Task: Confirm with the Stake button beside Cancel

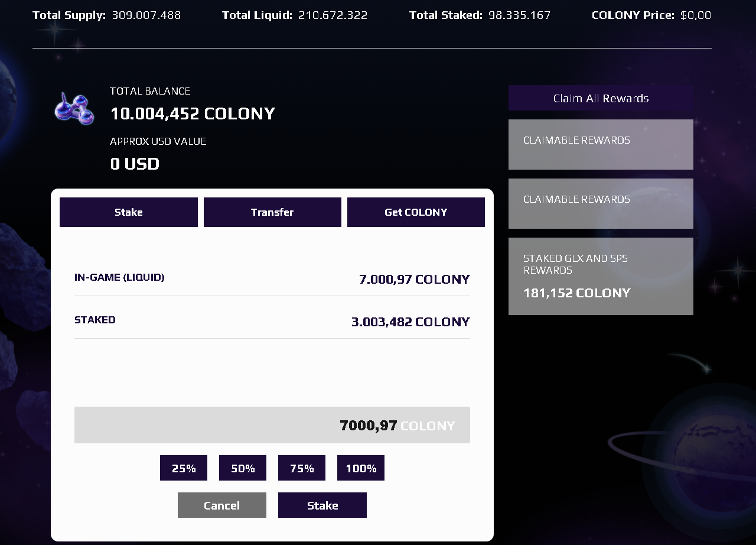Action: (322, 505)
